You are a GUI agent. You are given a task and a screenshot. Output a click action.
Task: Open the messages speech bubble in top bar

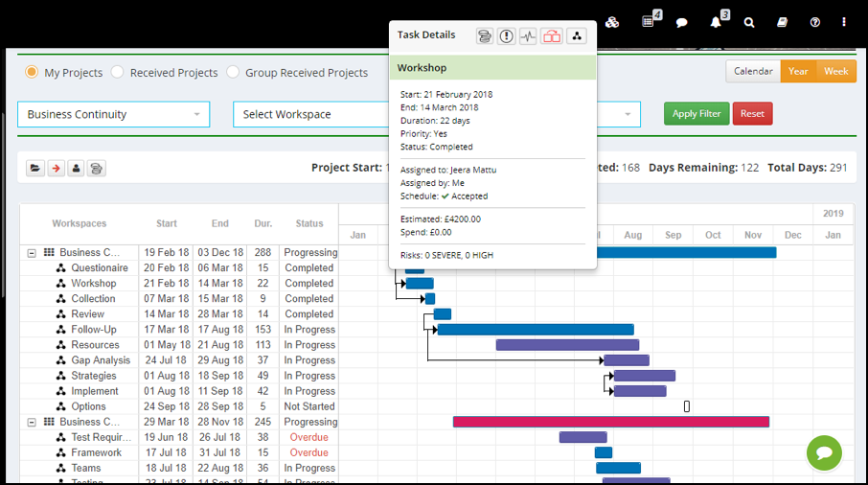pos(681,22)
